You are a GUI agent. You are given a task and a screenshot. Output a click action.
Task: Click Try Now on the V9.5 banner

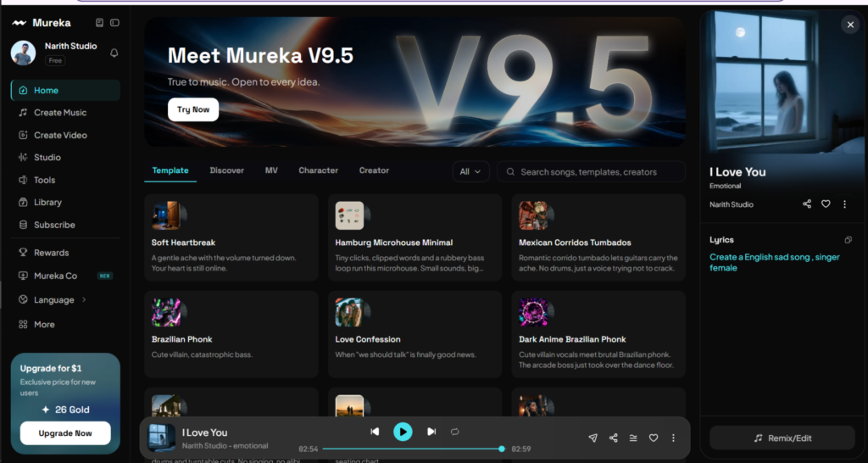click(193, 109)
